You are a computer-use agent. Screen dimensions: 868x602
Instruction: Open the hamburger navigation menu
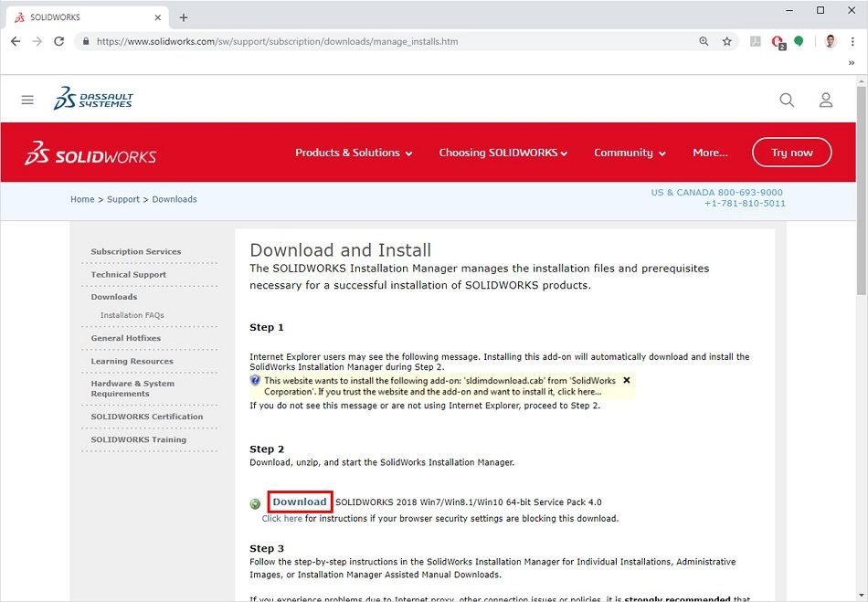27,100
